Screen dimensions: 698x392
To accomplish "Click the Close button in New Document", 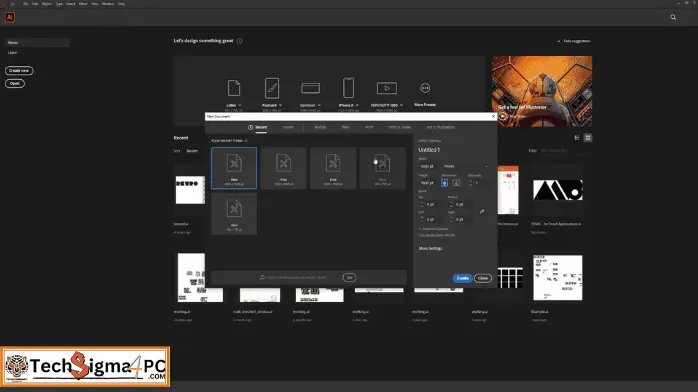I will (483, 278).
